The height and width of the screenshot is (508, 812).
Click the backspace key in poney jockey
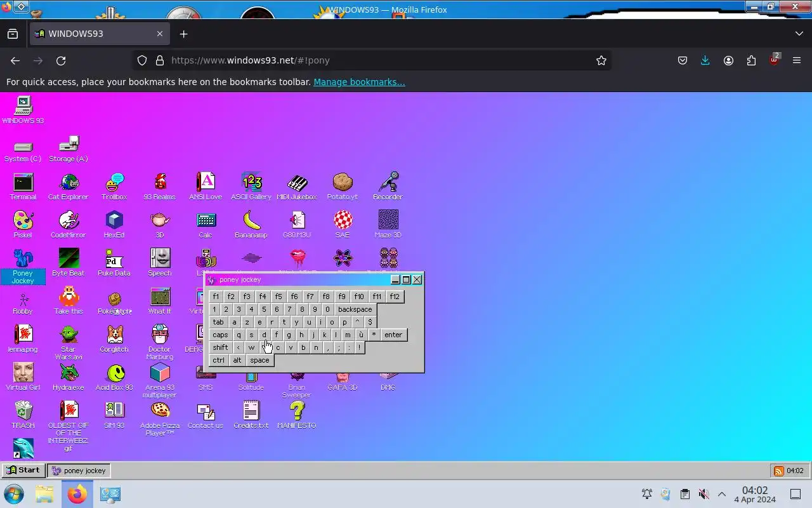click(355, 309)
